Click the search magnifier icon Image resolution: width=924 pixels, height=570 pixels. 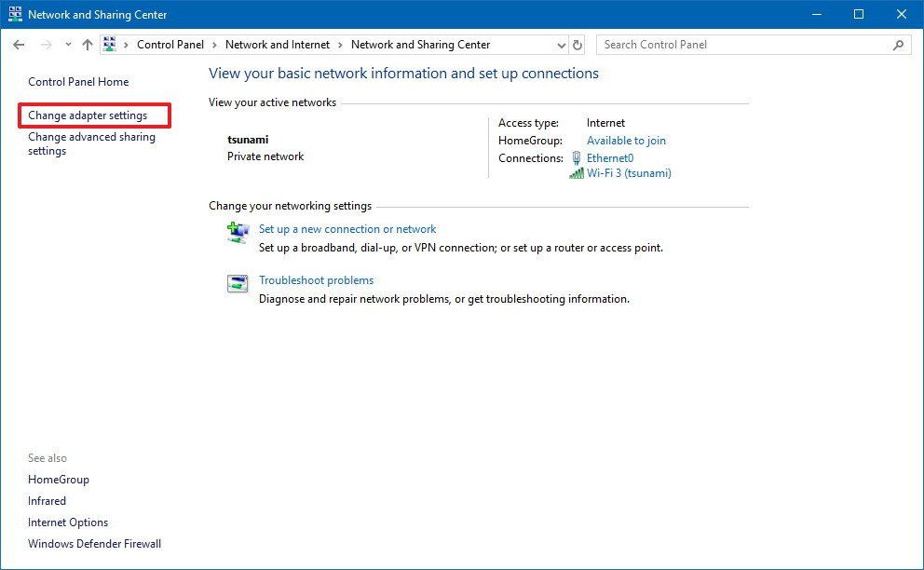tap(898, 44)
